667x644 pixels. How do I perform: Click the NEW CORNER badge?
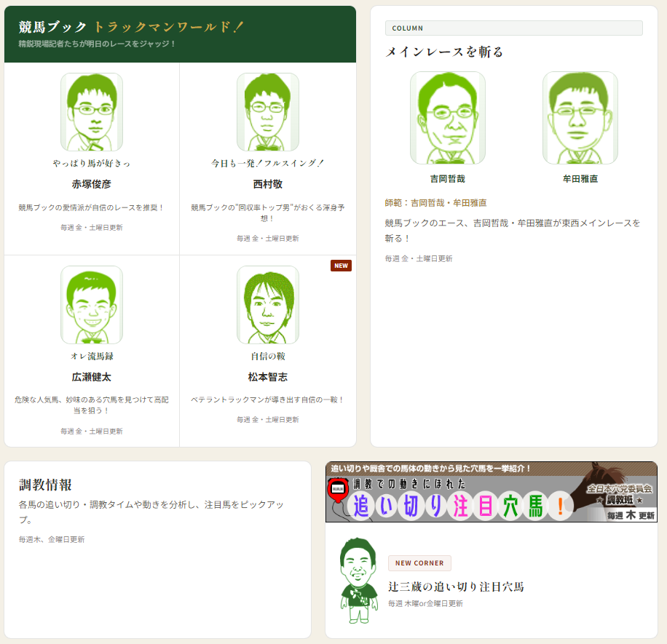click(419, 562)
